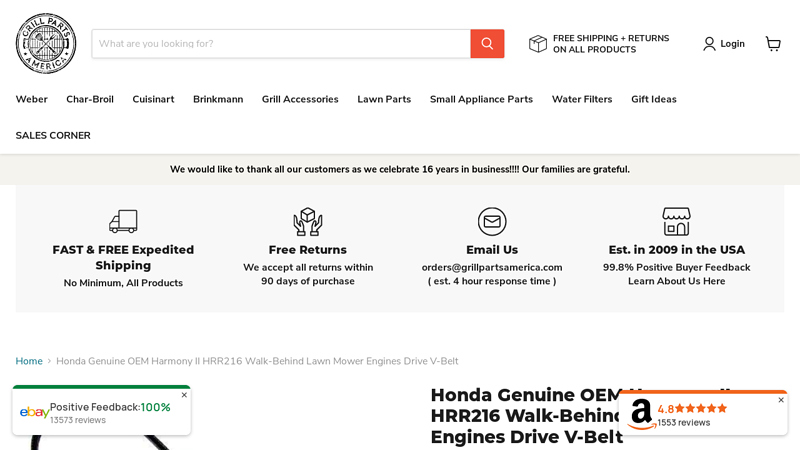The image size is (800, 450).
Task: Open the Char-Broil menu
Action: pos(90,99)
